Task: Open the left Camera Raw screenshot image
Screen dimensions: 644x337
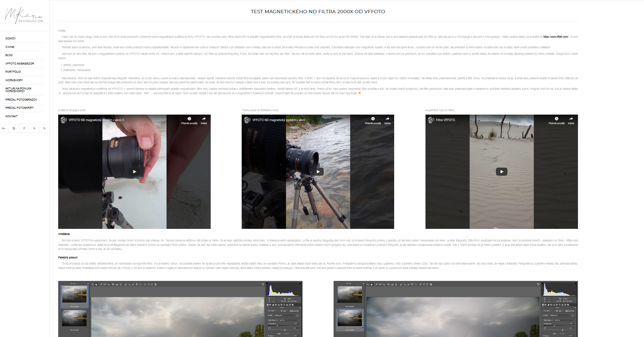Action: [x=180, y=309]
